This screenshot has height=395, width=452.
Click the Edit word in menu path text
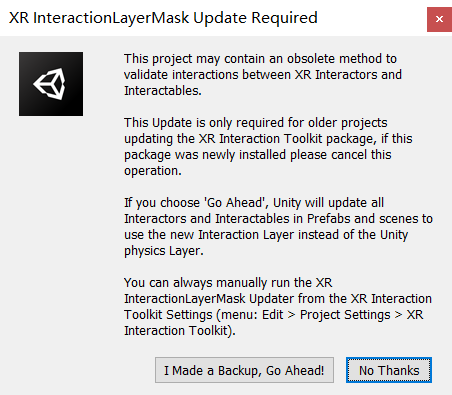tap(272, 315)
